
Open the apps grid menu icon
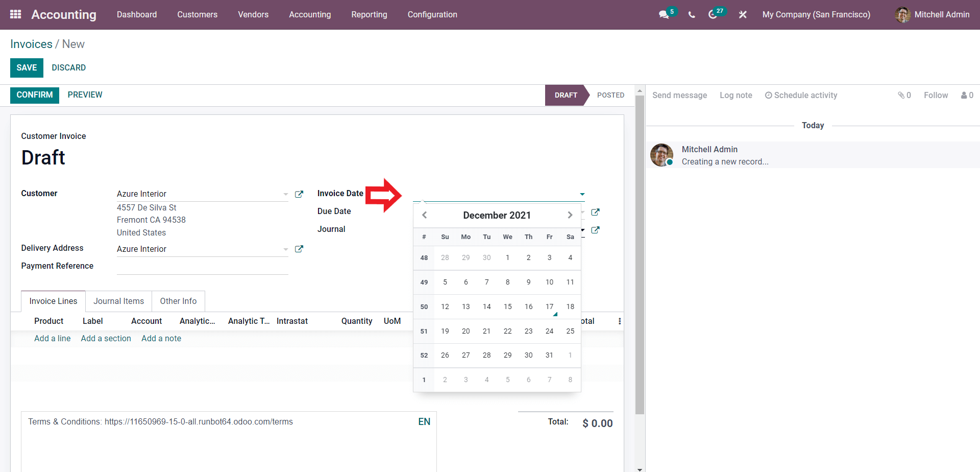click(x=16, y=14)
